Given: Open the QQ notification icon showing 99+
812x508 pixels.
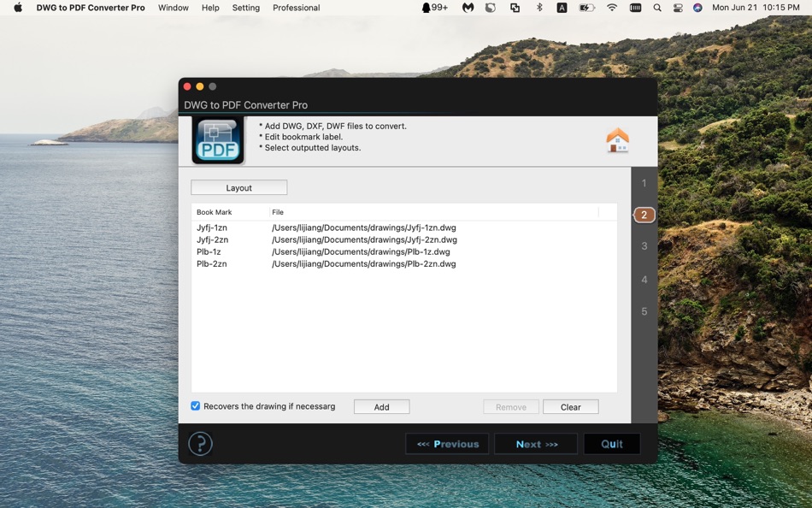Looking at the screenshot, I should [434, 7].
